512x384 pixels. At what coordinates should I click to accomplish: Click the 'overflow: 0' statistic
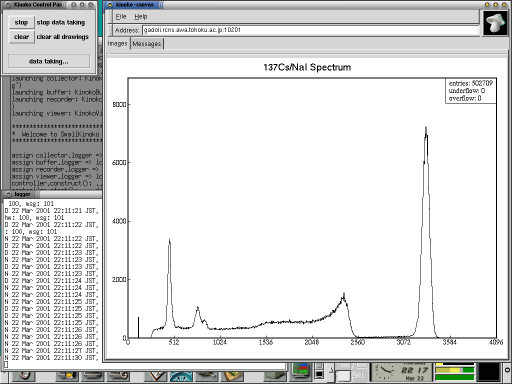[x=465, y=98]
